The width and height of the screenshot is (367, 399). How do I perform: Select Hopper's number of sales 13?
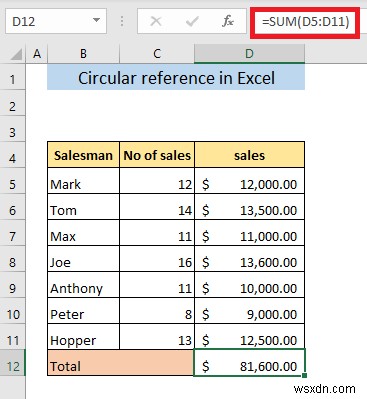(157, 337)
